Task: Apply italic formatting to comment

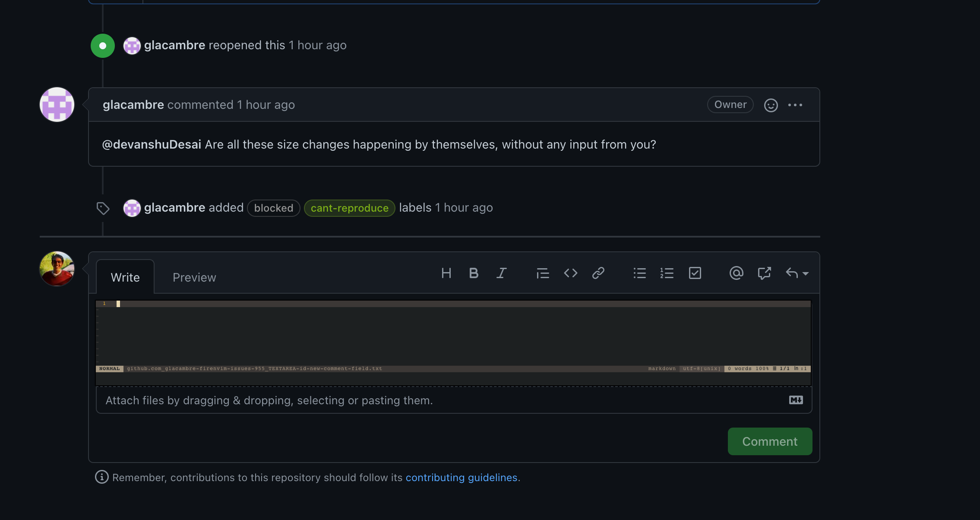Action: point(501,273)
